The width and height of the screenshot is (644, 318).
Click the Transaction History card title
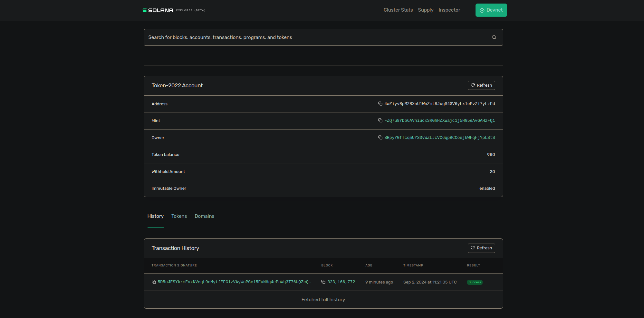tap(175, 248)
